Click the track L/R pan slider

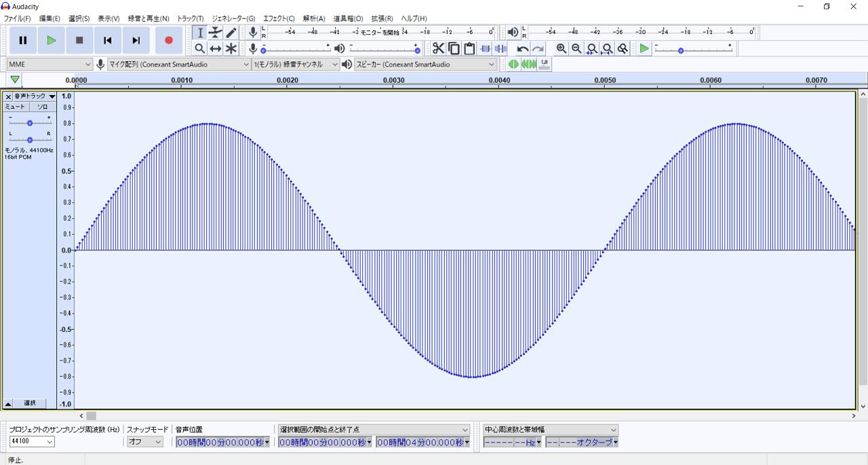tap(30, 139)
